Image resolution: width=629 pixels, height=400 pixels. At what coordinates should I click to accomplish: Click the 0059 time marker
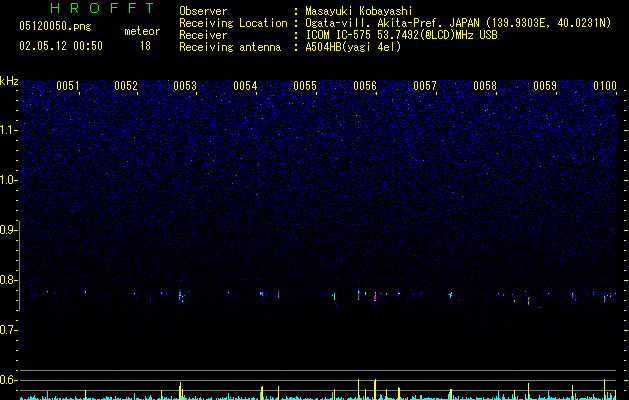[x=545, y=86]
